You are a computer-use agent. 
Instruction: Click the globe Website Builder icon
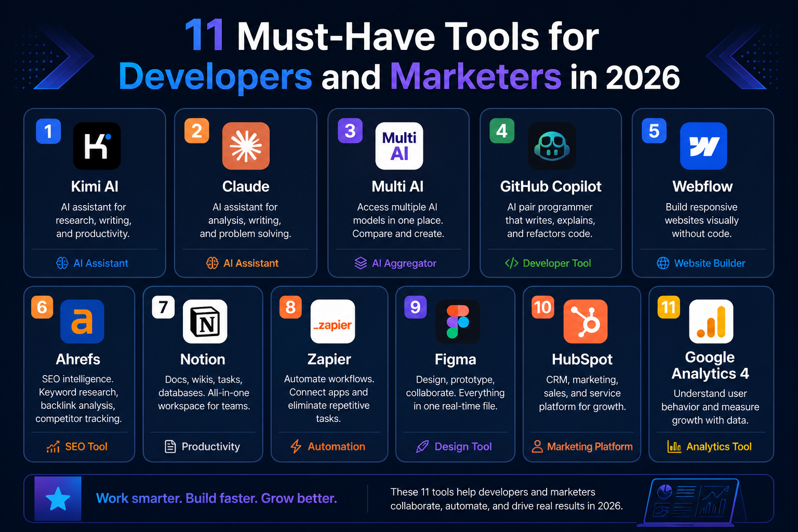pos(663,263)
